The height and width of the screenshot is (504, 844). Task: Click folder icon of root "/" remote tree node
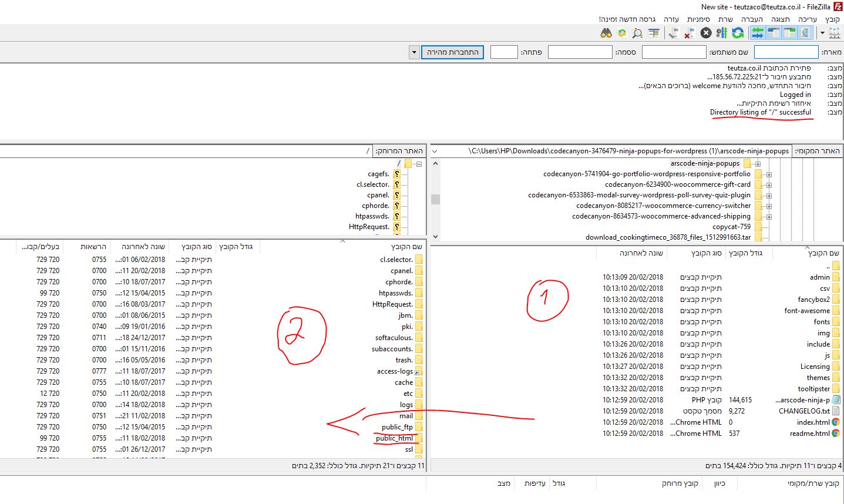(408, 163)
